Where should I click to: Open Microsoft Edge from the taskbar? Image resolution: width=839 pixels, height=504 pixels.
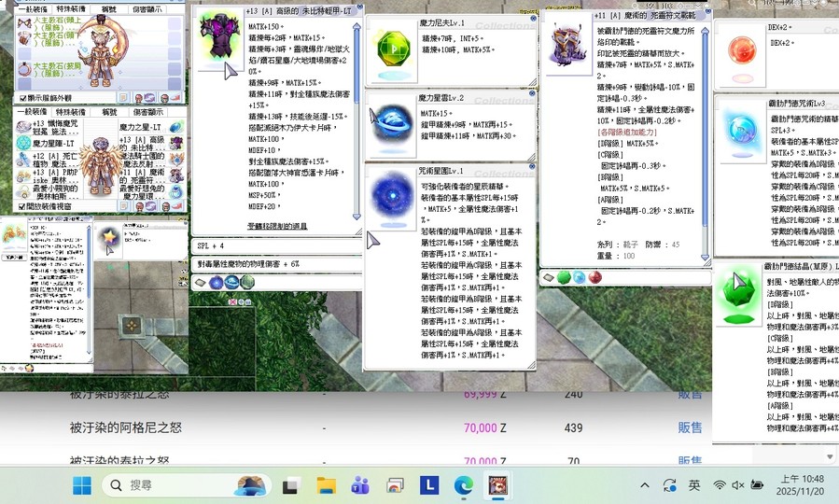coord(464,485)
